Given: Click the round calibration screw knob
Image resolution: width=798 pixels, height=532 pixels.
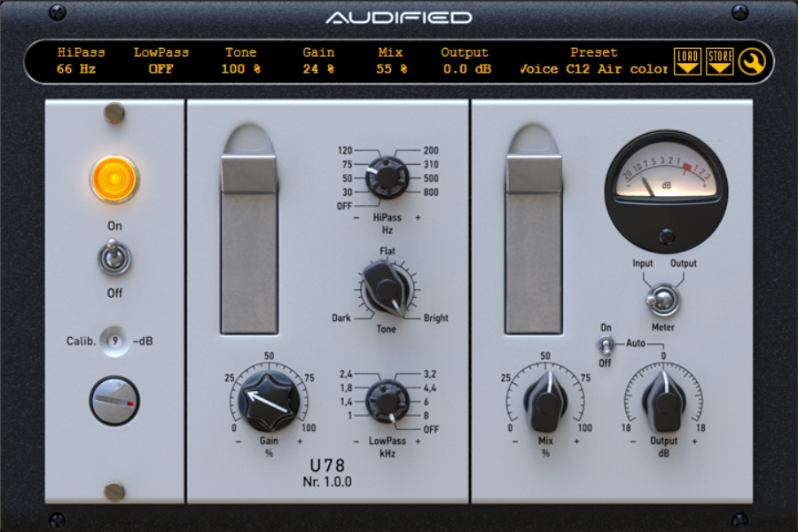Looking at the screenshot, I should click(114, 401).
